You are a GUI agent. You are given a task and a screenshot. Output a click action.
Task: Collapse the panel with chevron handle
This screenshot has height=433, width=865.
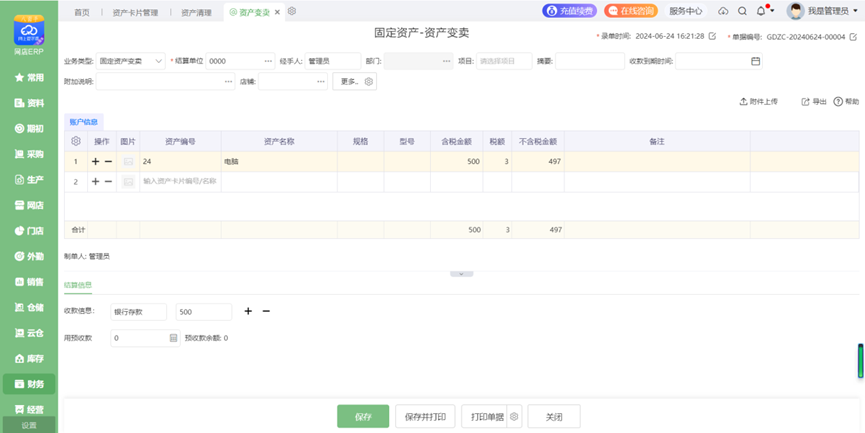click(462, 274)
